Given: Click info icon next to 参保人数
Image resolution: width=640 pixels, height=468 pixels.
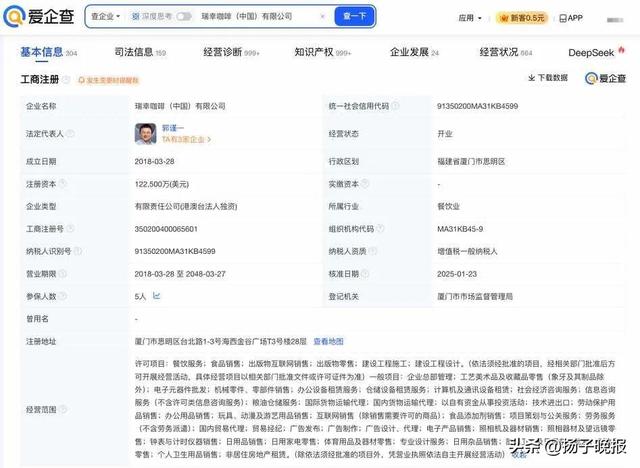Looking at the screenshot, I should [63, 296].
